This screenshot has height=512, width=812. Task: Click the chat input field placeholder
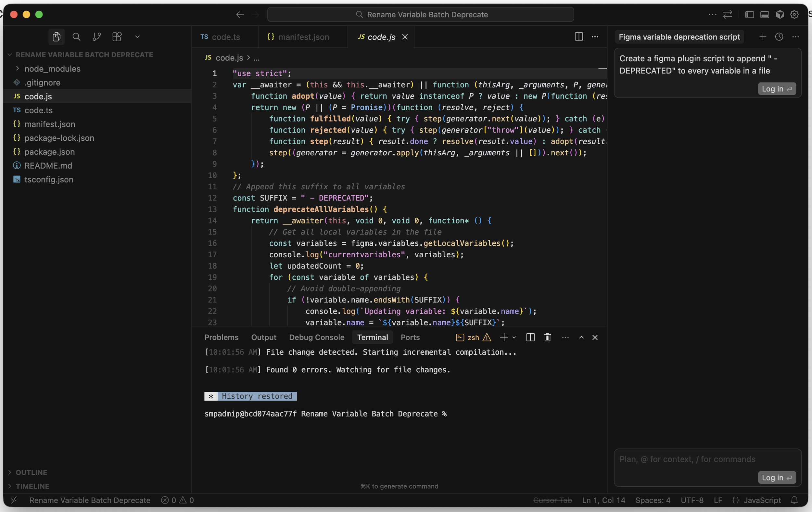click(687, 459)
